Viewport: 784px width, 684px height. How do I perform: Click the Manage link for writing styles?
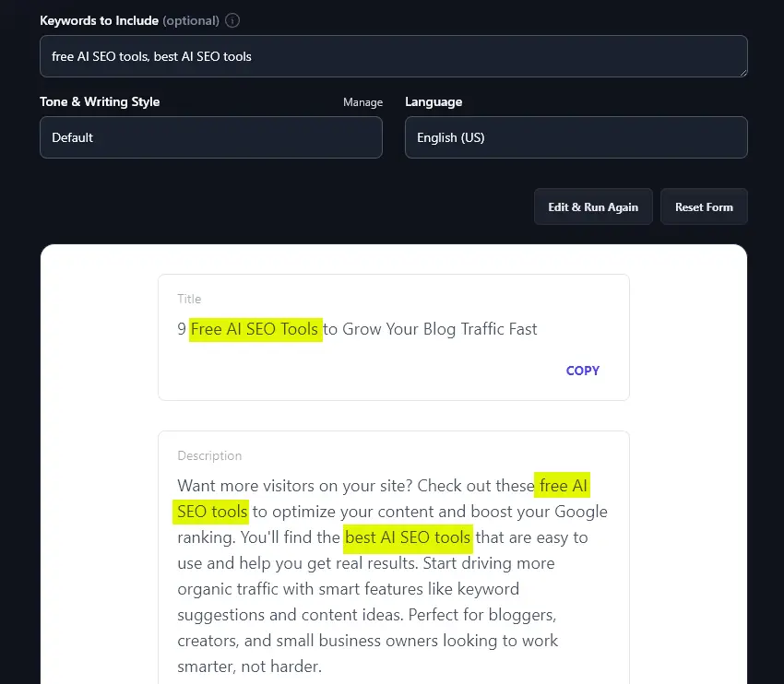(x=362, y=102)
